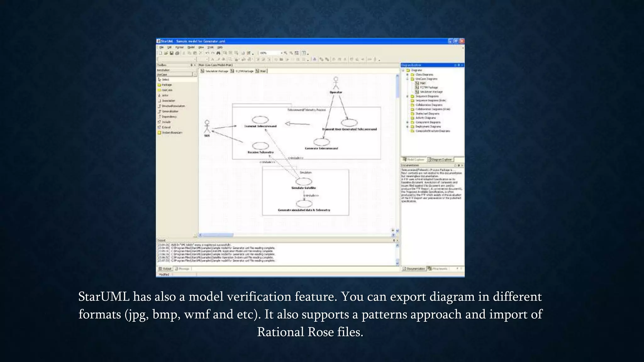Screen dimensions: 644x362
Task: Open the Model menu
Action: (x=191, y=47)
